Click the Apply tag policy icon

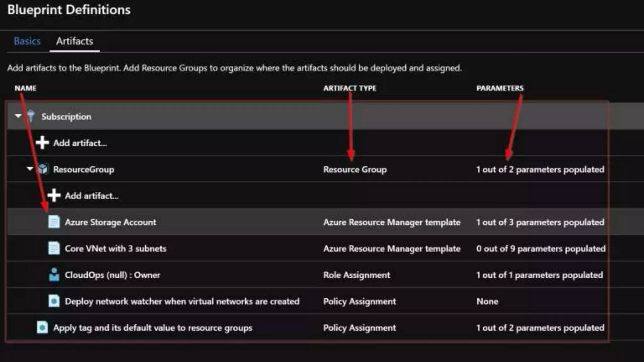(x=42, y=327)
